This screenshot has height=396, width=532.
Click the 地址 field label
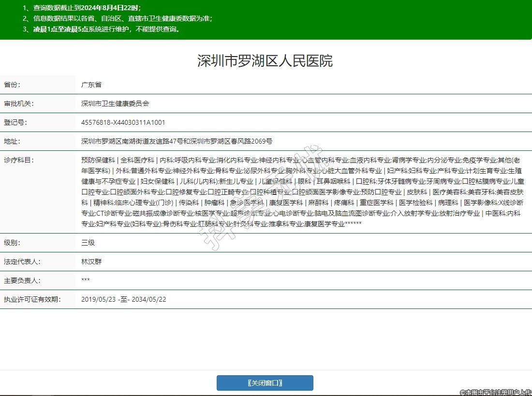pos(12,142)
